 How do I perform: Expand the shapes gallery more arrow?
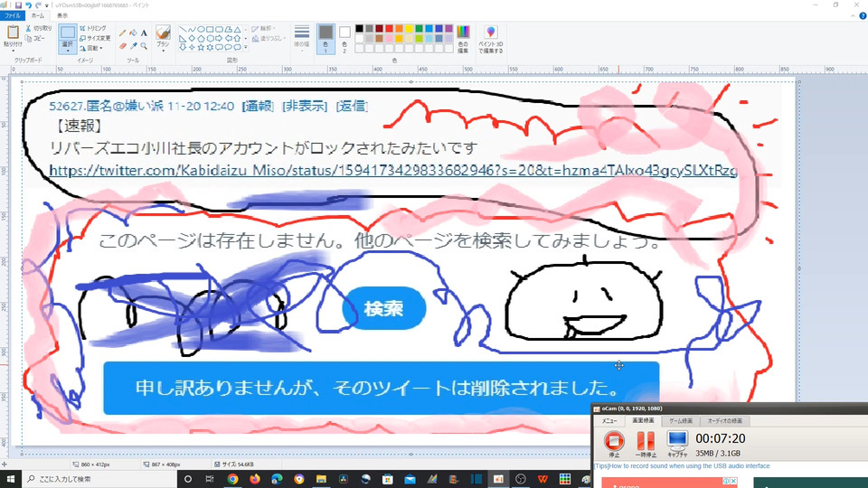[x=246, y=48]
